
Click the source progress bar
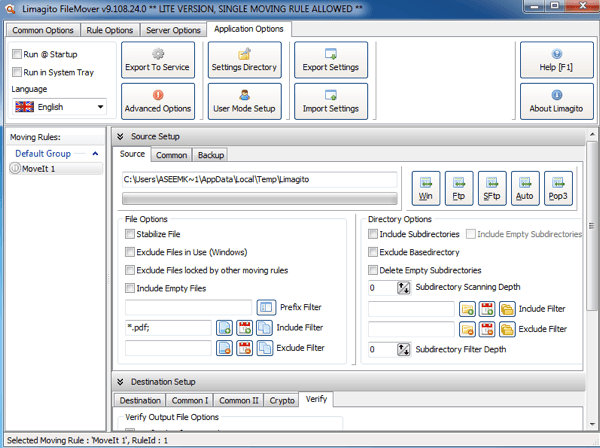coord(259,199)
